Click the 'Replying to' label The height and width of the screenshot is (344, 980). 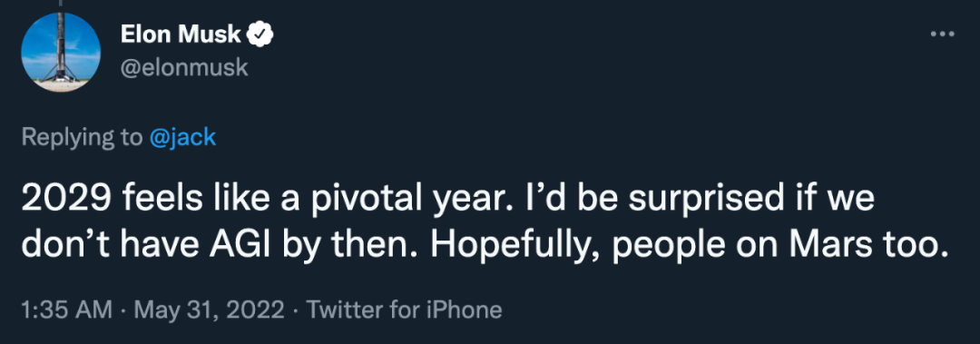pos(82,138)
